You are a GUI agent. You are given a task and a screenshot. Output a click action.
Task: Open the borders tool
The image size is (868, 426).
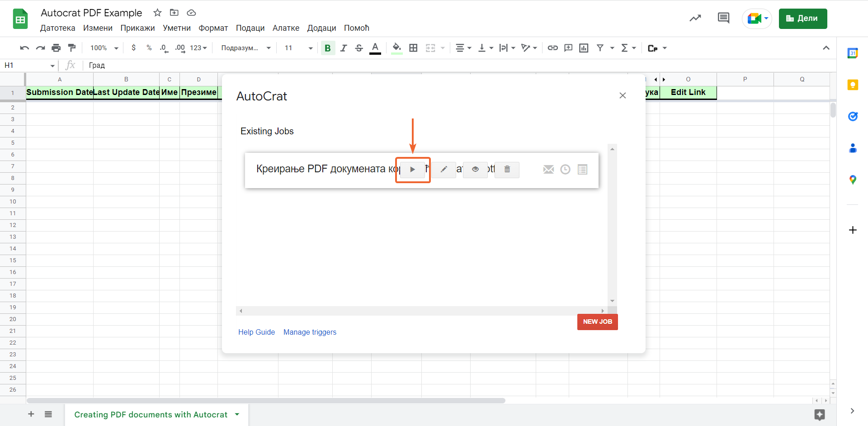click(x=413, y=48)
